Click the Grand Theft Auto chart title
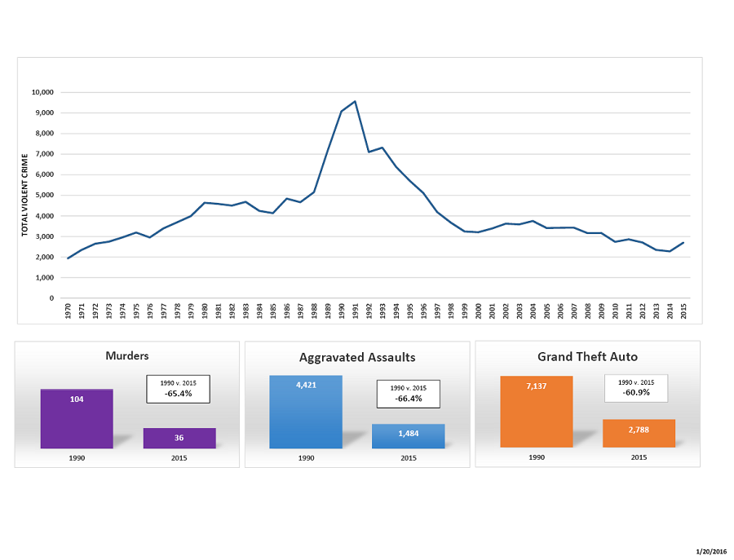 [587, 356]
